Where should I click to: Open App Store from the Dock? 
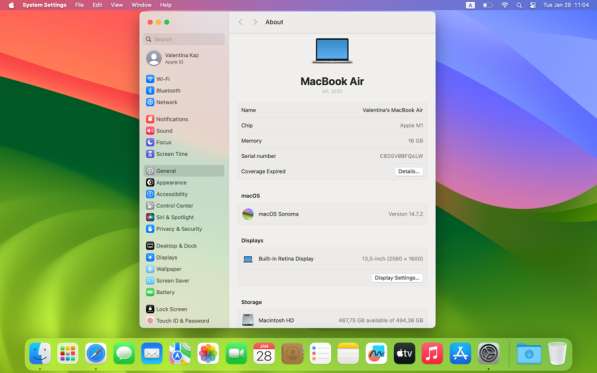click(x=460, y=354)
